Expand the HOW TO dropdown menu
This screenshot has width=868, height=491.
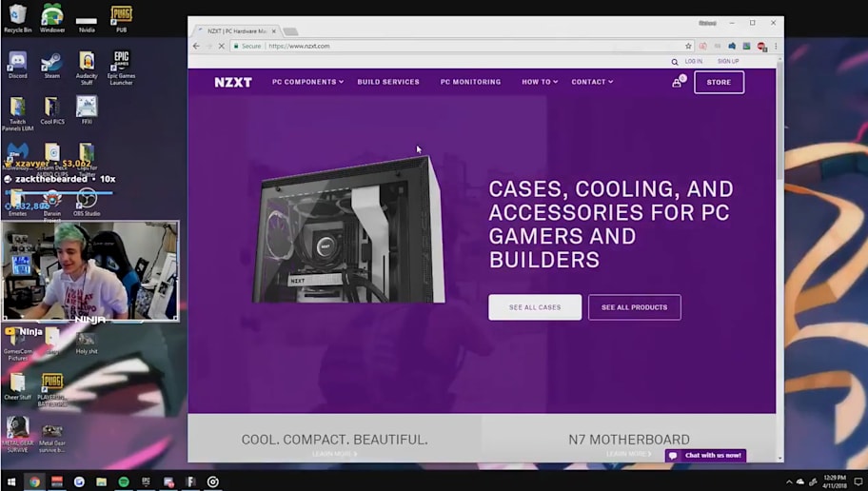540,82
